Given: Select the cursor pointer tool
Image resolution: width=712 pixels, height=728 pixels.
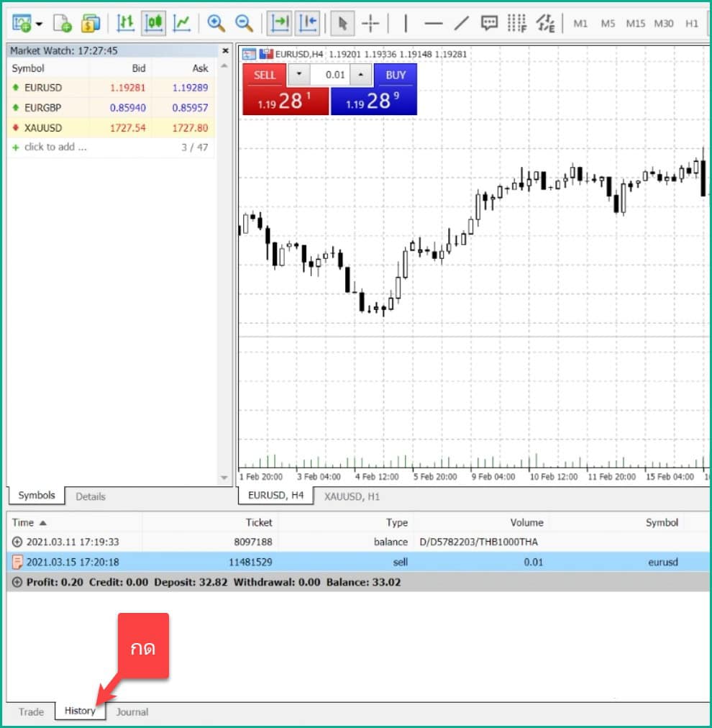Looking at the screenshot, I should pos(342,23).
